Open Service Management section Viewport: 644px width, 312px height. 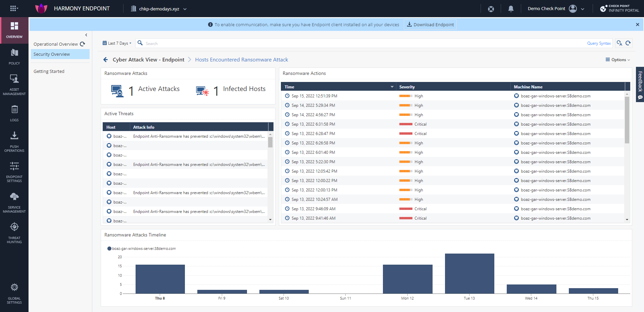[x=14, y=203]
